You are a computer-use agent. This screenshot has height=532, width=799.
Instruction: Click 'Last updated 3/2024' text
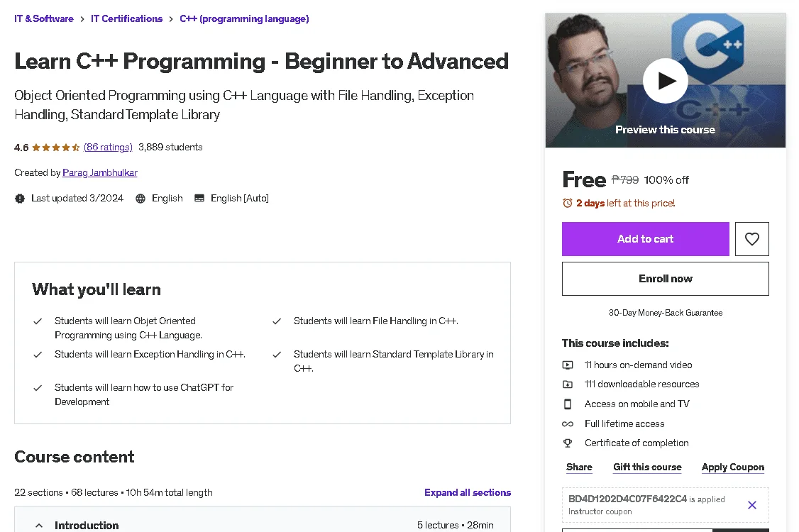77,198
